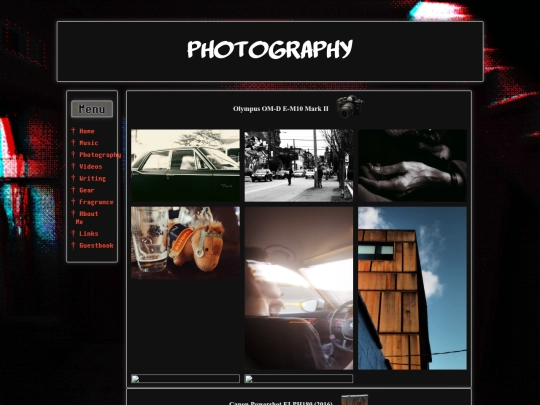Open the plush horse and glass photo
The image size is (540, 405).
185,243
